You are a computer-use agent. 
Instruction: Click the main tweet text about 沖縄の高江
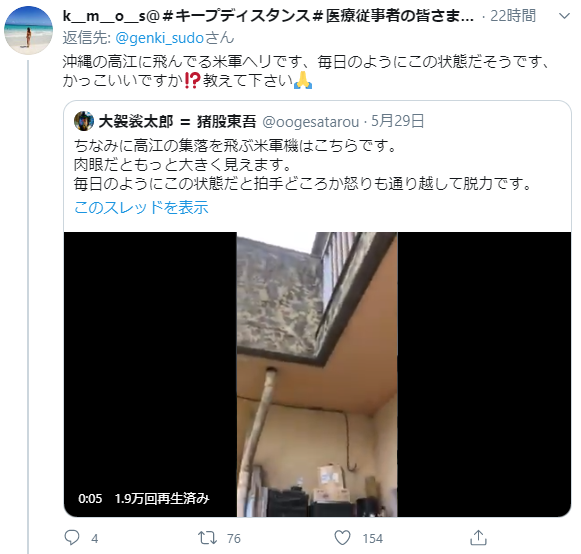pyautogui.click(x=305, y=71)
